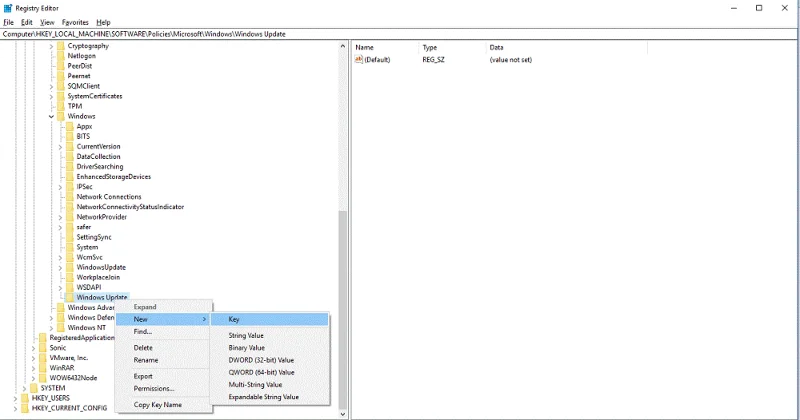Click the WSDAPI folder icon
Screen dimensions: 800x420
point(70,287)
